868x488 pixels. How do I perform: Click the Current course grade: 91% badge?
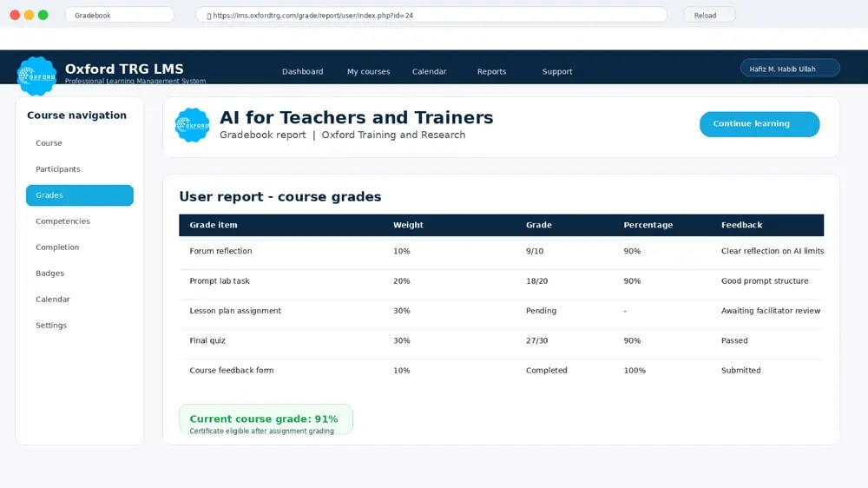click(266, 419)
